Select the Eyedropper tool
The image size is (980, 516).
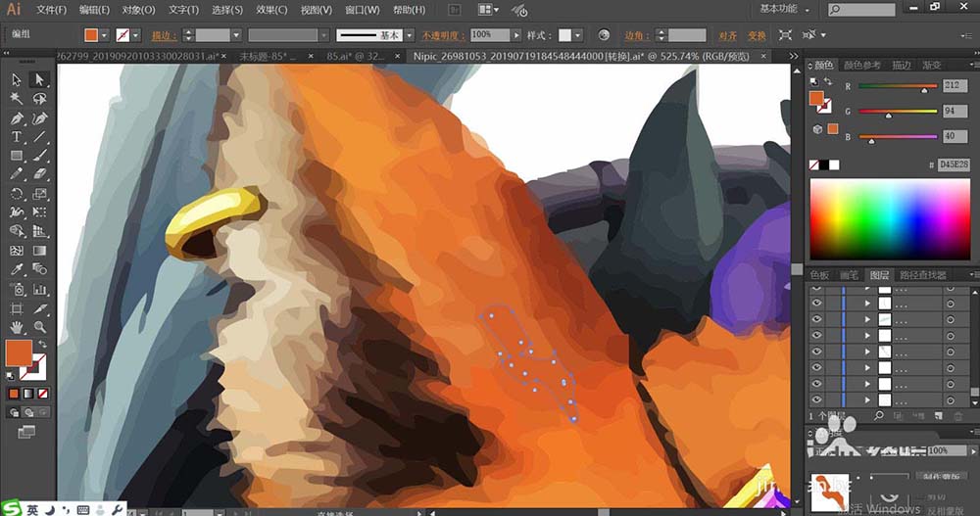(x=17, y=269)
